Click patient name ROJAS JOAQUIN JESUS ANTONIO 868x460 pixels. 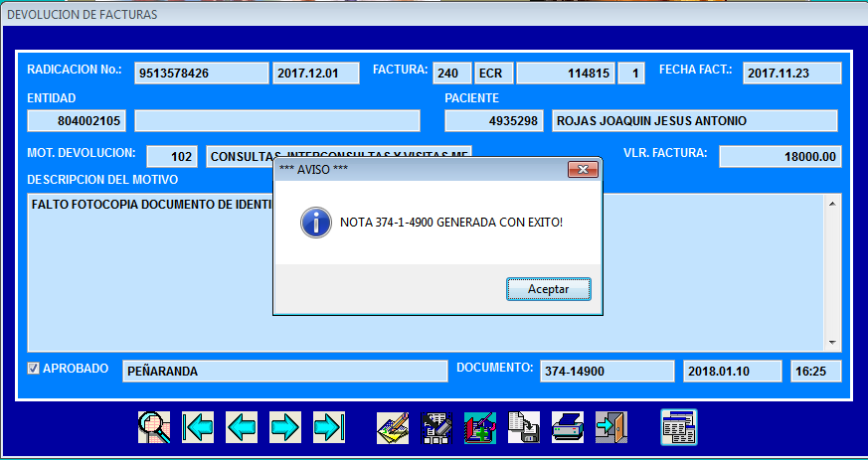(x=695, y=120)
